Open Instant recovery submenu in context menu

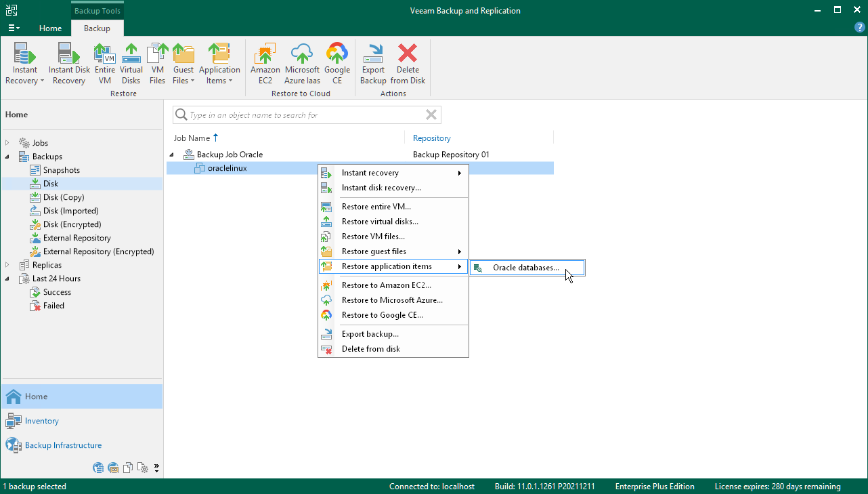pyautogui.click(x=393, y=173)
